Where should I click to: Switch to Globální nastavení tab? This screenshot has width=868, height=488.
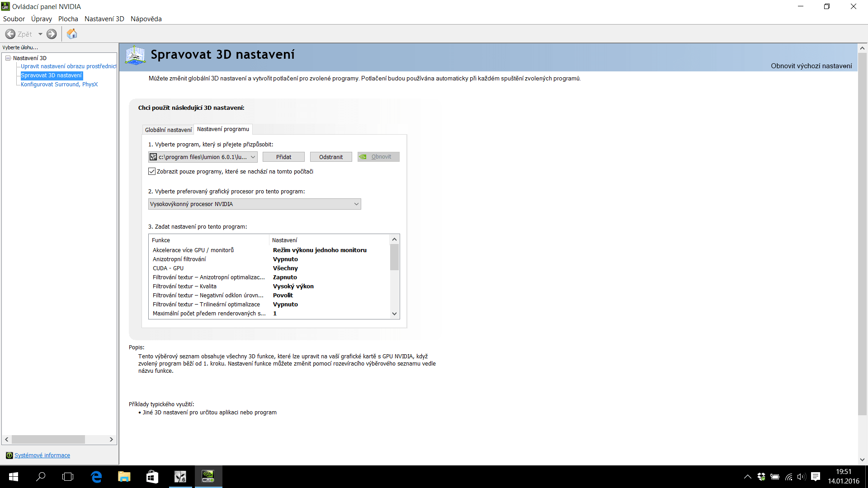(x=168, y=130)
